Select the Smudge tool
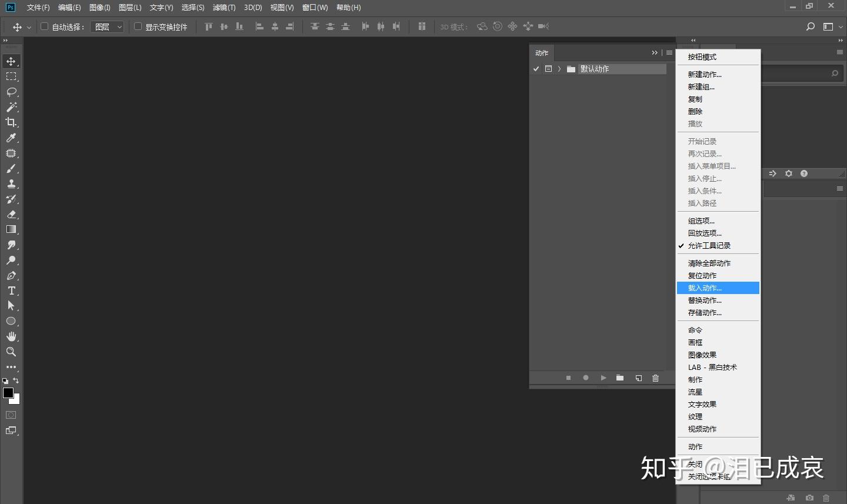Viewport: 847px width, 504px height. tap(11, 245)
